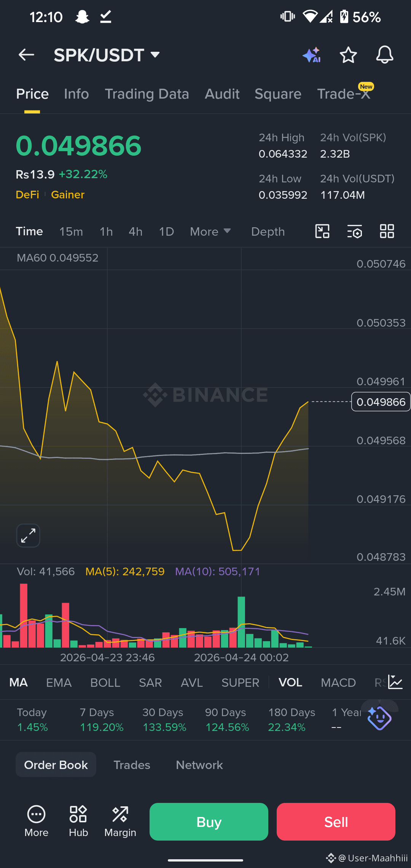Image resolution: width=411 pixels, height=868 pixels.
Task: Select the SUPER indicator
Action: click(240, 683)
